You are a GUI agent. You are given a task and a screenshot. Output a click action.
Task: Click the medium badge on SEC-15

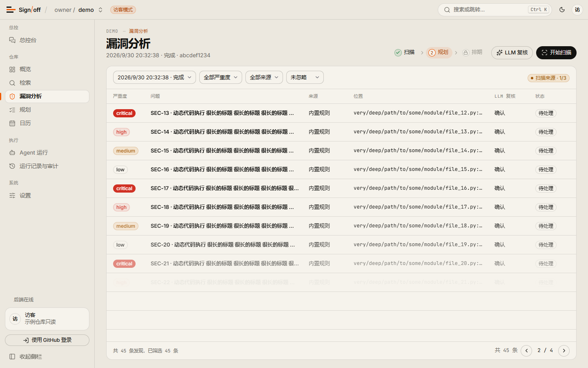(126, 151)
